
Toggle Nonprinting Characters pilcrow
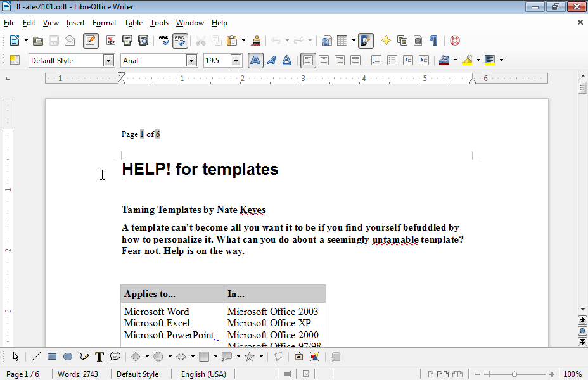[x=433, y=41]
